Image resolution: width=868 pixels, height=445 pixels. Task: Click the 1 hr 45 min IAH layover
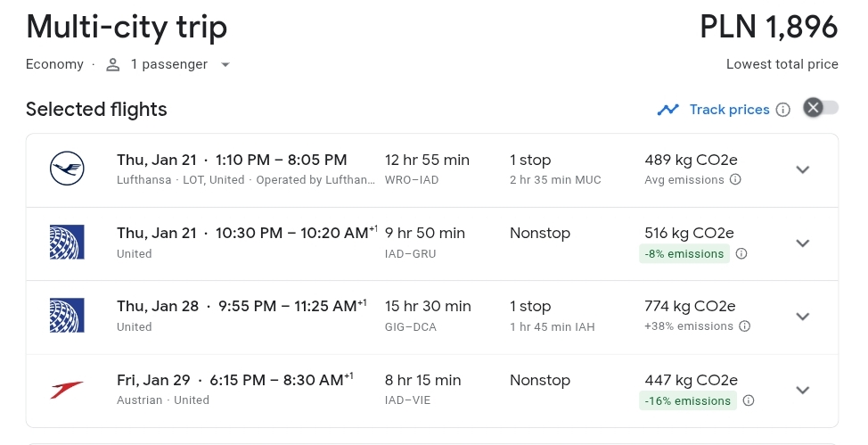pos(552,327)
